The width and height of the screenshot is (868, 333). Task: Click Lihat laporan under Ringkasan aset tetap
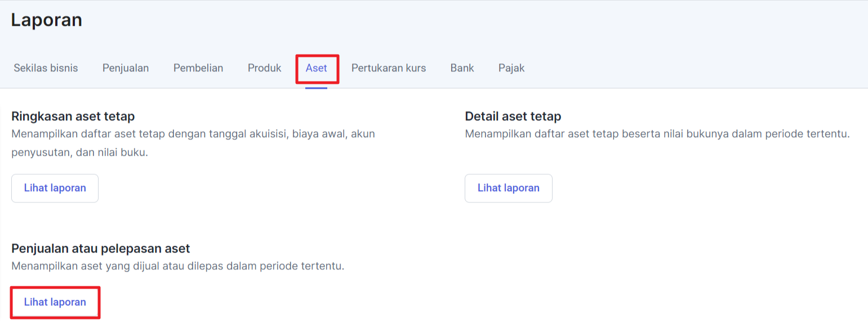55,188
